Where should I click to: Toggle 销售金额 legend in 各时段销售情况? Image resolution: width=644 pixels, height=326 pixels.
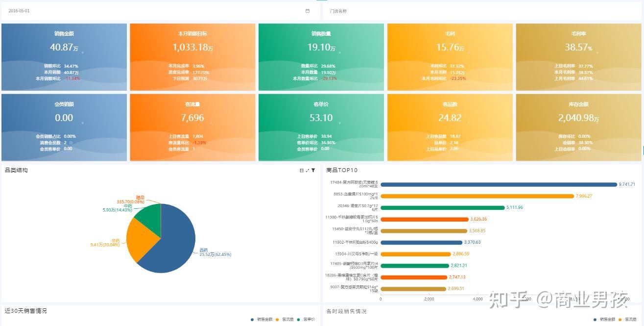[x=604, y=320]
